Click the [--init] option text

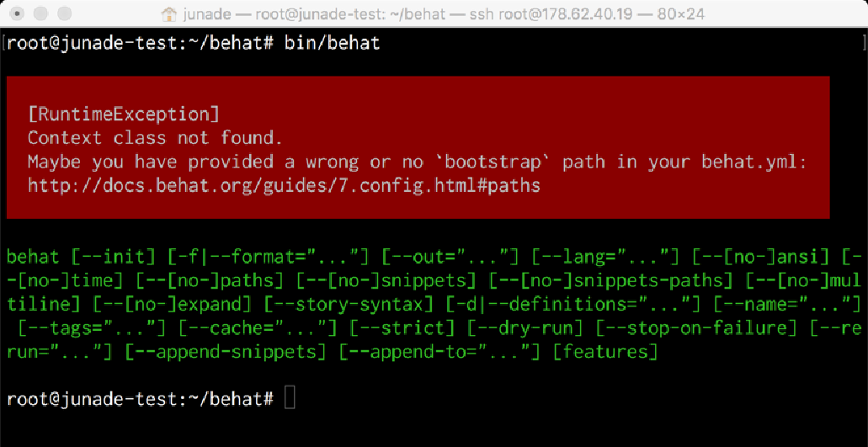click(114, 257)
